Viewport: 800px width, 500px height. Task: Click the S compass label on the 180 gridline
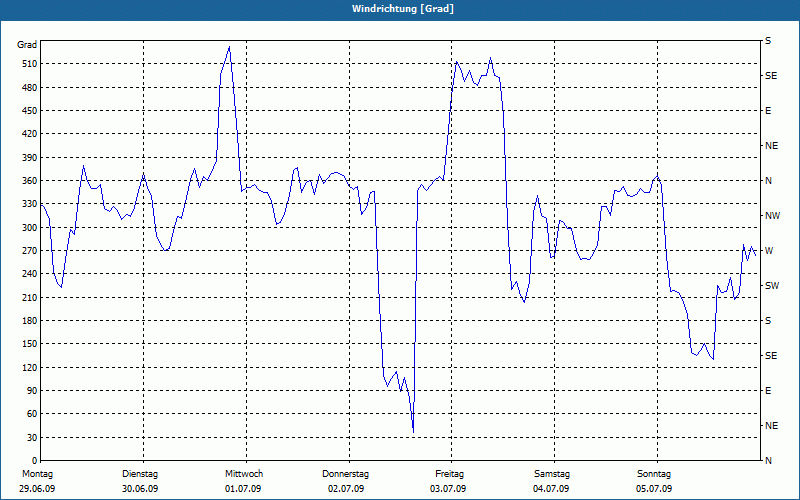tap(768, 321)
